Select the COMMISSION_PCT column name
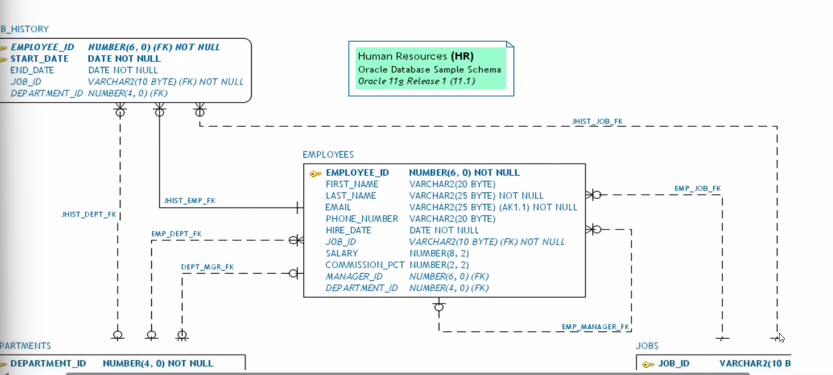 [x=365, y=265]
